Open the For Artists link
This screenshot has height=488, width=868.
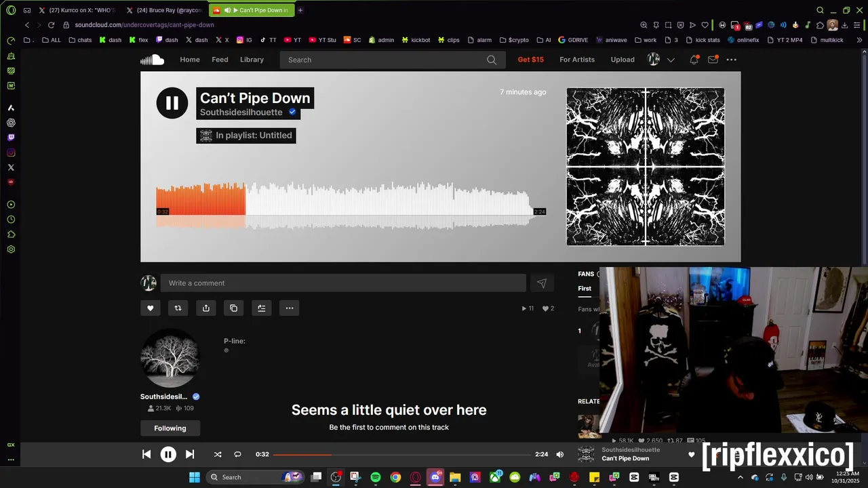tap(577, 60)
